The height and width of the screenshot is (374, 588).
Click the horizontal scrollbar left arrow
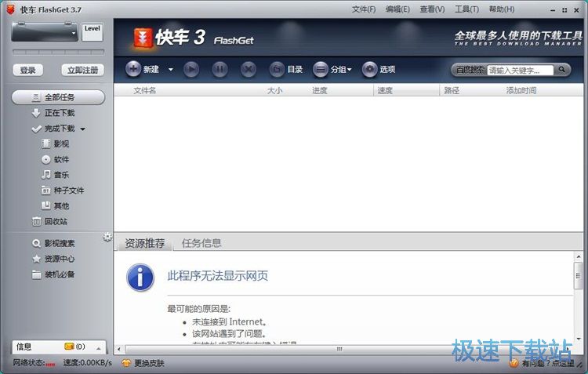(119, 350)
